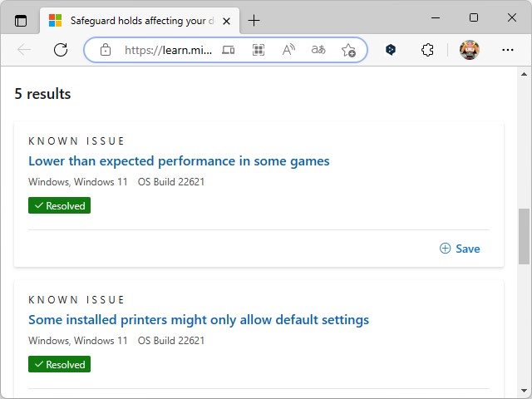
Task: Open the translate page icon
Action: coord(318,50)
